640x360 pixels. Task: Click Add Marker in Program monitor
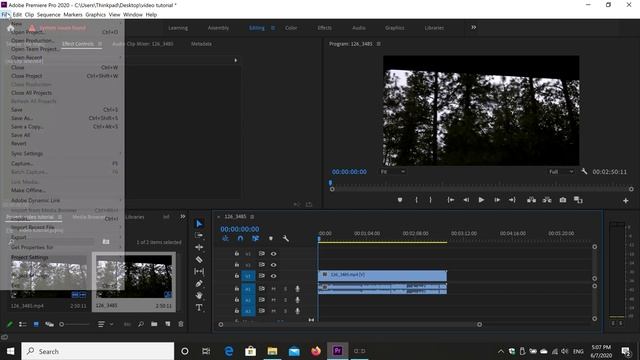pyautogui.click(x=400, y=200)
